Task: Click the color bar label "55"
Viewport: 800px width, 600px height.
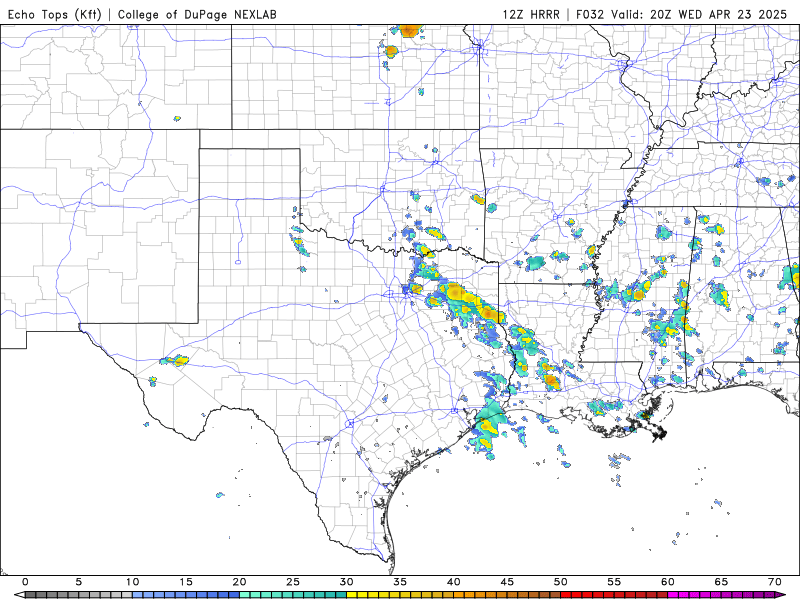Action: 614,582
